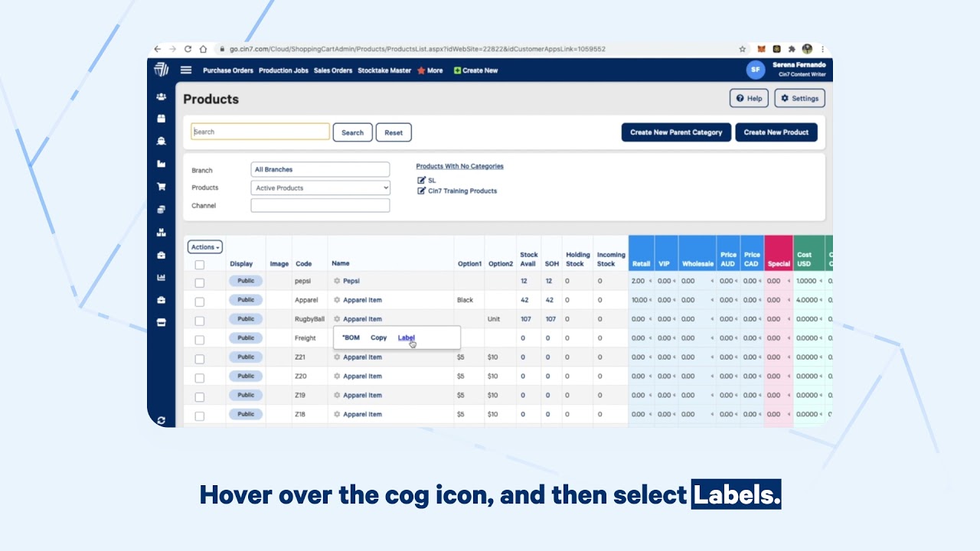The height and width of the screenshot is (551, 980).
Task: Click the sync refresh icon in sidebar
Action: [x=161, y=420]
